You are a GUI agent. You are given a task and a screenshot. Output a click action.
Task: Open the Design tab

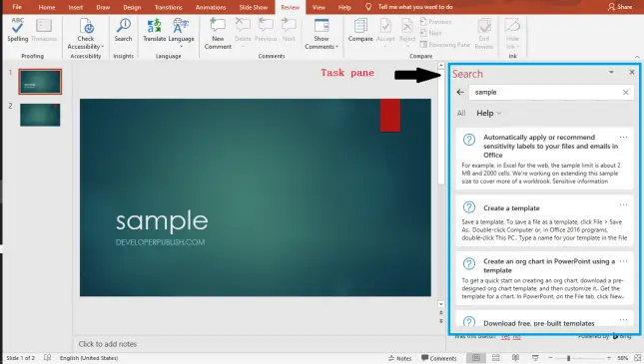click(x=132, y=7)
